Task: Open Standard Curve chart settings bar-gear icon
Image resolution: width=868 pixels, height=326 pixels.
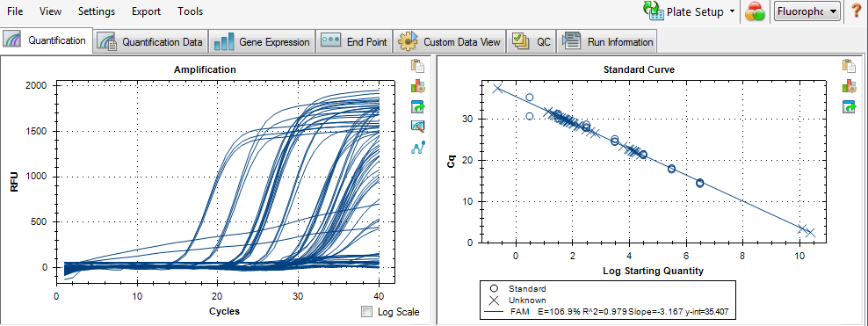Action: point(850,86)
